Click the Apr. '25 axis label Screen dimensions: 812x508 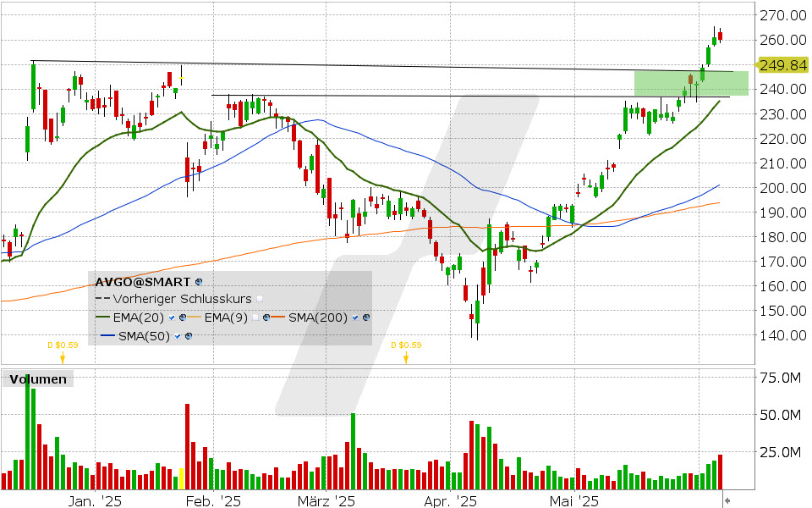(x=451, y=501)
